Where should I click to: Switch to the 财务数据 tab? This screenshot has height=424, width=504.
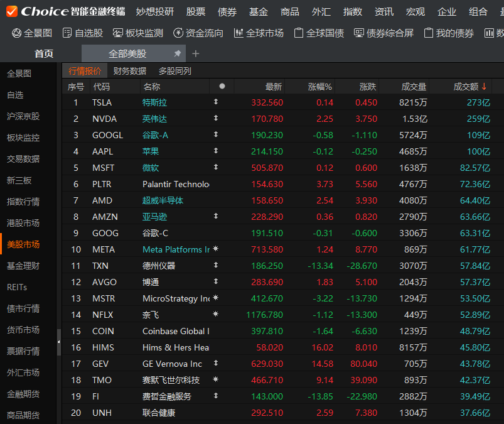(130, 71)
